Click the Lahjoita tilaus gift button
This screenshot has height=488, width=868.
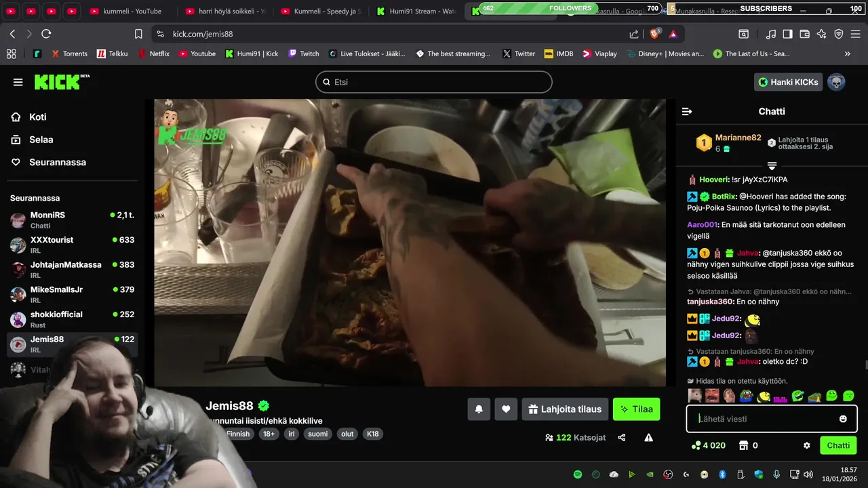pyautogui.click(x=565, y=409)
